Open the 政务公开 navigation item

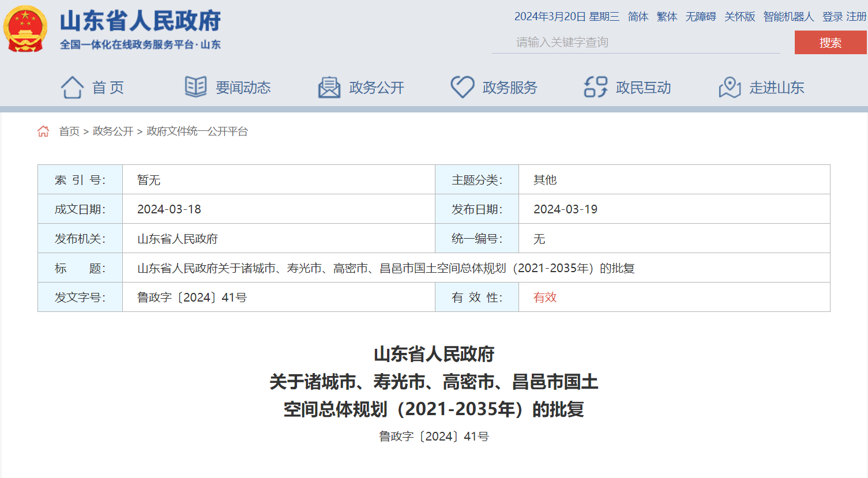coord(377,88)
